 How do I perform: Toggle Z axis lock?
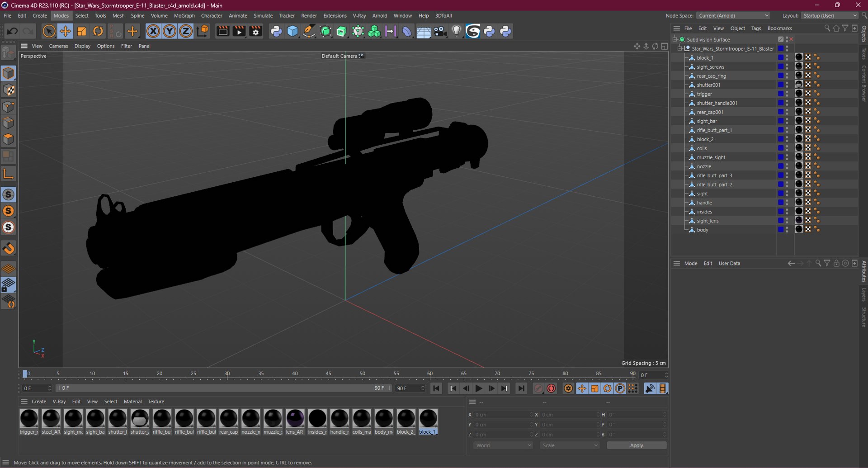(186, 31)
